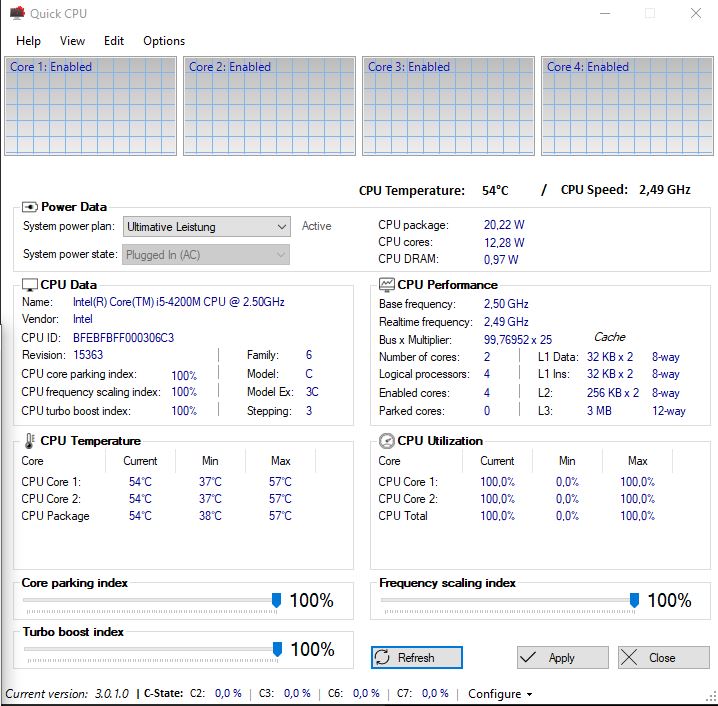
Task: Open the Help menu
Action: [x=28, y=41]
